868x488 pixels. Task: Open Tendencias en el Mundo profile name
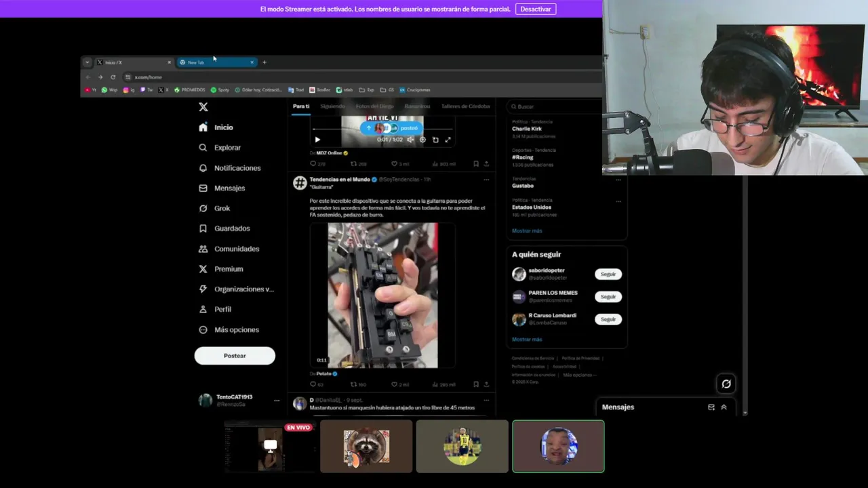[340, 180]
